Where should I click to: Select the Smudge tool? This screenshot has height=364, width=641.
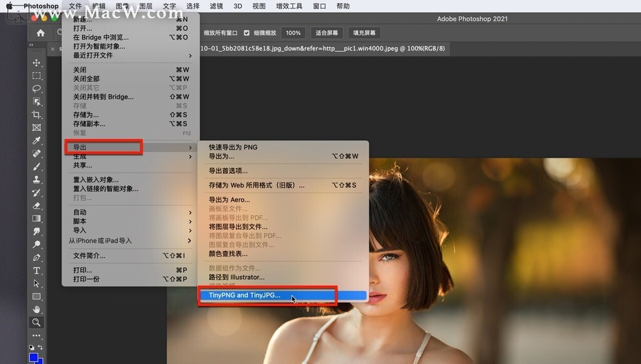(36, 231)
